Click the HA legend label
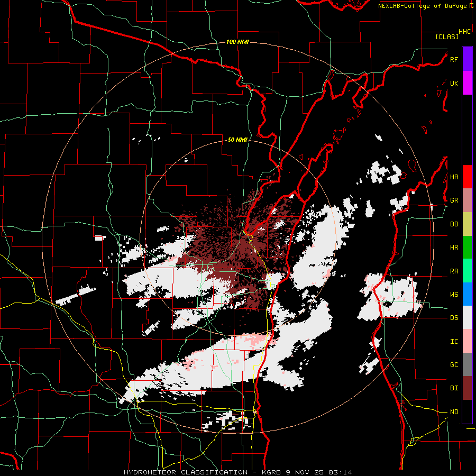Viewport: 476px width, 476px height. (x=454, y=177)
